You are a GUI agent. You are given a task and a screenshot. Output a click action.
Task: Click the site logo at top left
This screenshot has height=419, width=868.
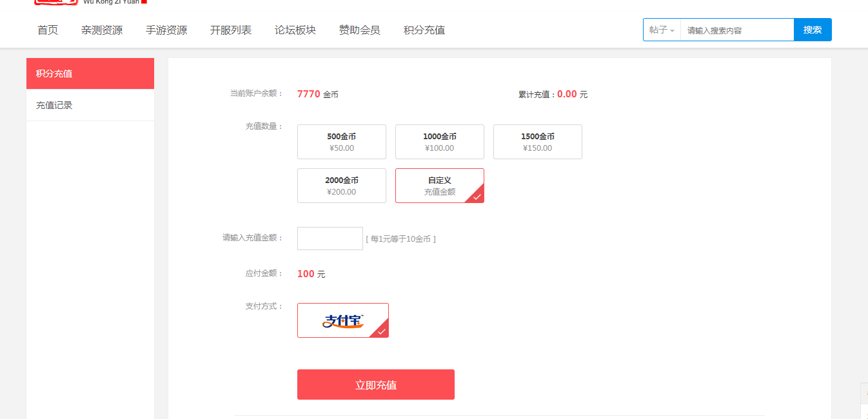pos(57,3)
